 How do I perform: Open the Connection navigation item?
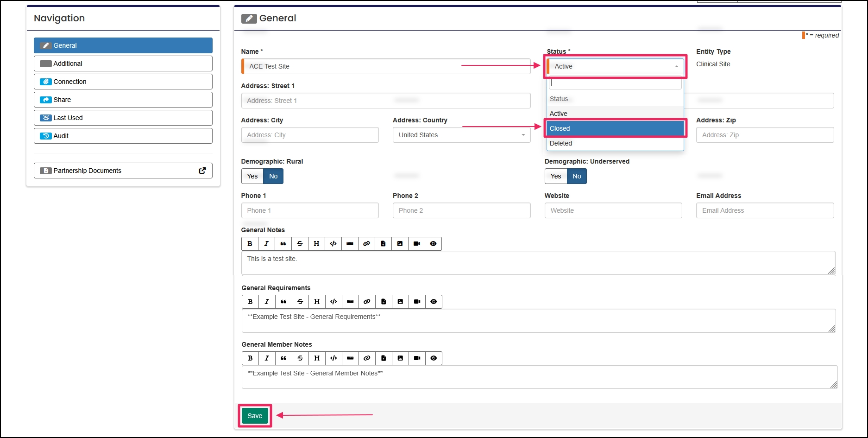tap(123, 82)
